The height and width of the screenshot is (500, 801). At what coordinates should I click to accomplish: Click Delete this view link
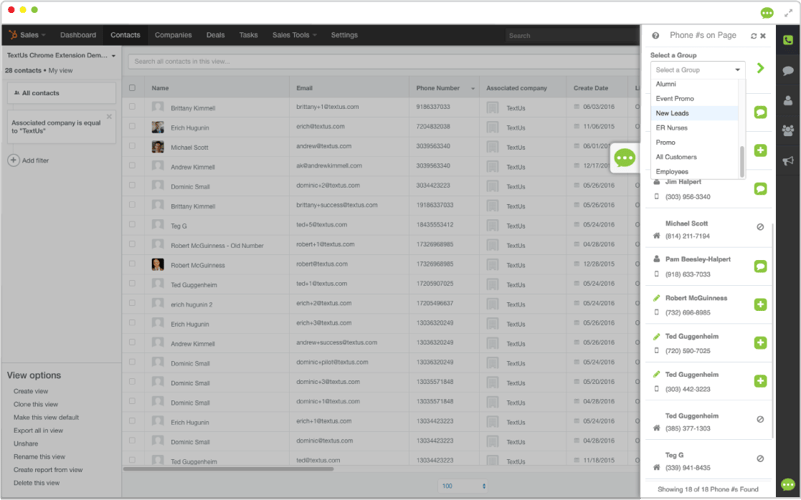(x=36, y=483)
